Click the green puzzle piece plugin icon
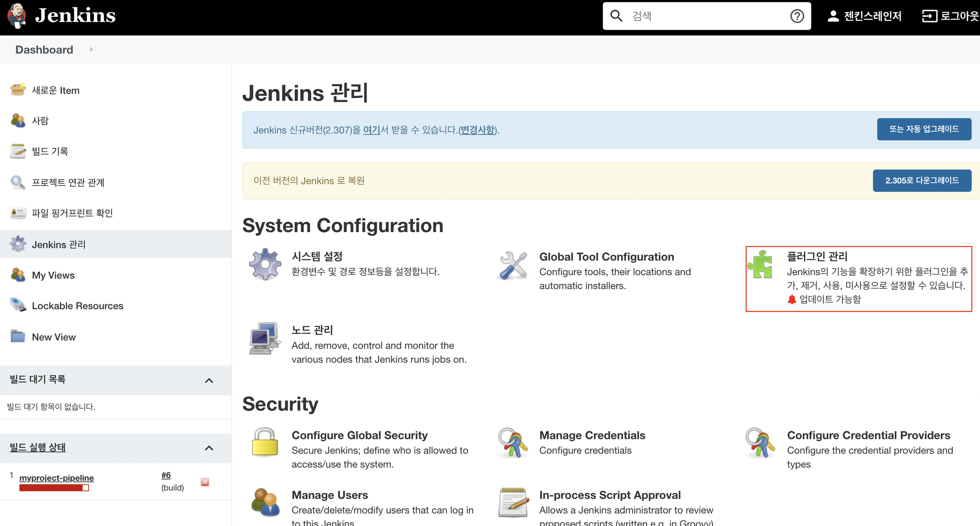 point(760,264)
